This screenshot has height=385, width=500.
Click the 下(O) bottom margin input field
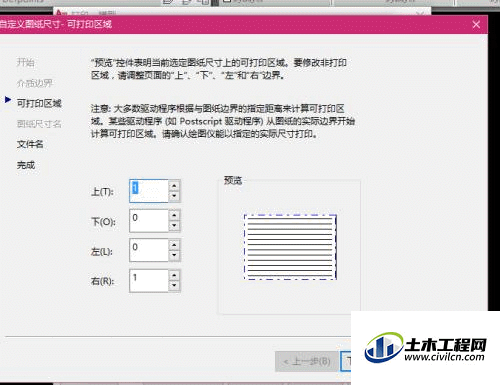149,220
